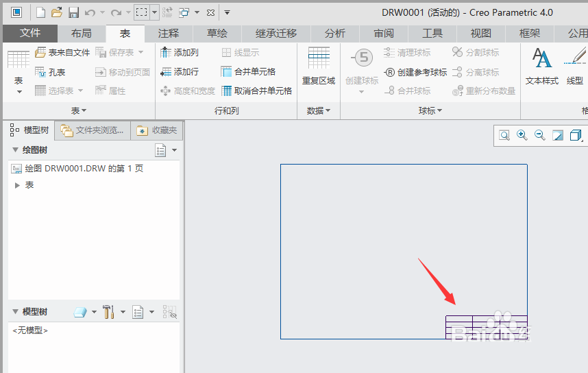Viewport: 588px width, 373px height.
Task: Click 创建参考球标 button
Action: tap(415, 71)
